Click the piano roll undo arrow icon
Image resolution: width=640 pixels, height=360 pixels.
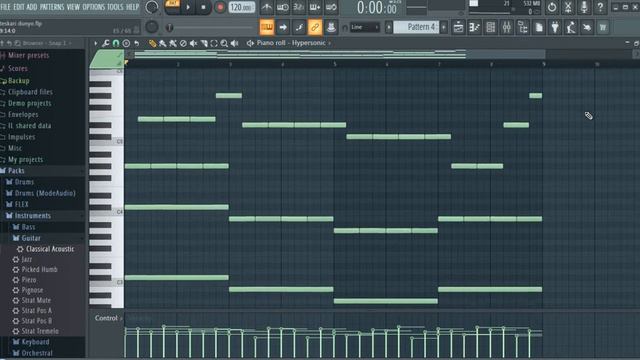137,43
